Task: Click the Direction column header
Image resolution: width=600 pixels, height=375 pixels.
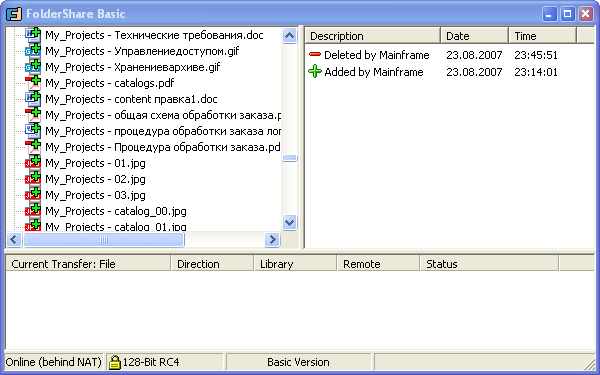Action: (x=212, y=264)
